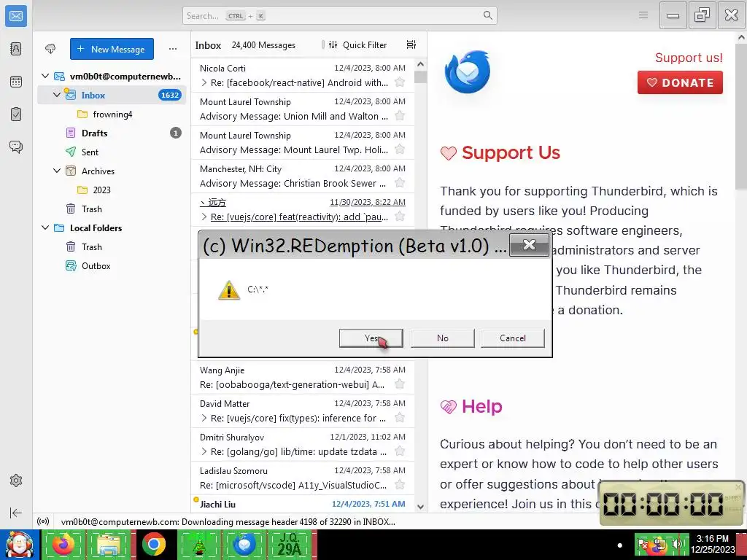Star the vuejs feat(reactivity) message
Screen dimensions: 747x560
(400, 217)
